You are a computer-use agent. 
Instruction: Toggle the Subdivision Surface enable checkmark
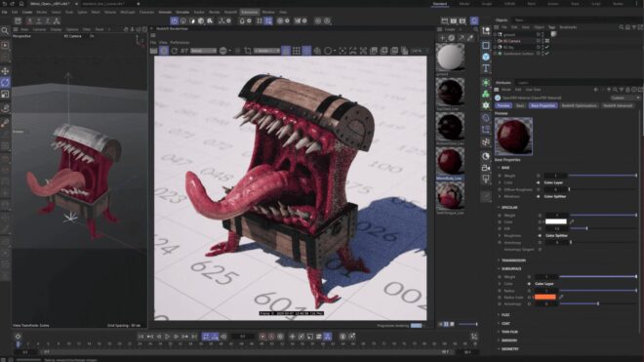point(547,54)
